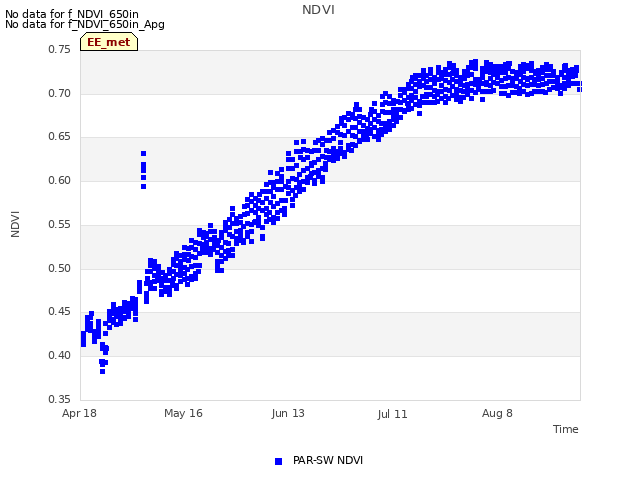The height and width of the screenshot is (480, 640).
Task: Click the Time axis label
Action: [x=566, y=429]
